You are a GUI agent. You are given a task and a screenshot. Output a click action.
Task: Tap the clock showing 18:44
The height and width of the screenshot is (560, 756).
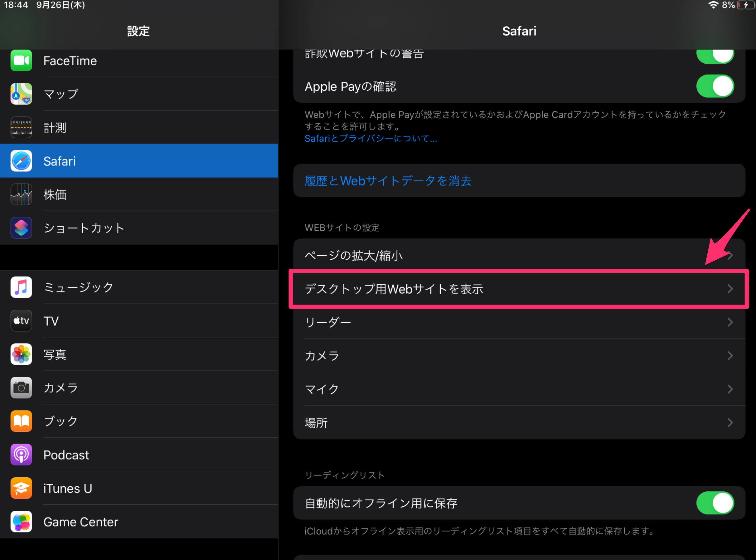pos(16,5)
